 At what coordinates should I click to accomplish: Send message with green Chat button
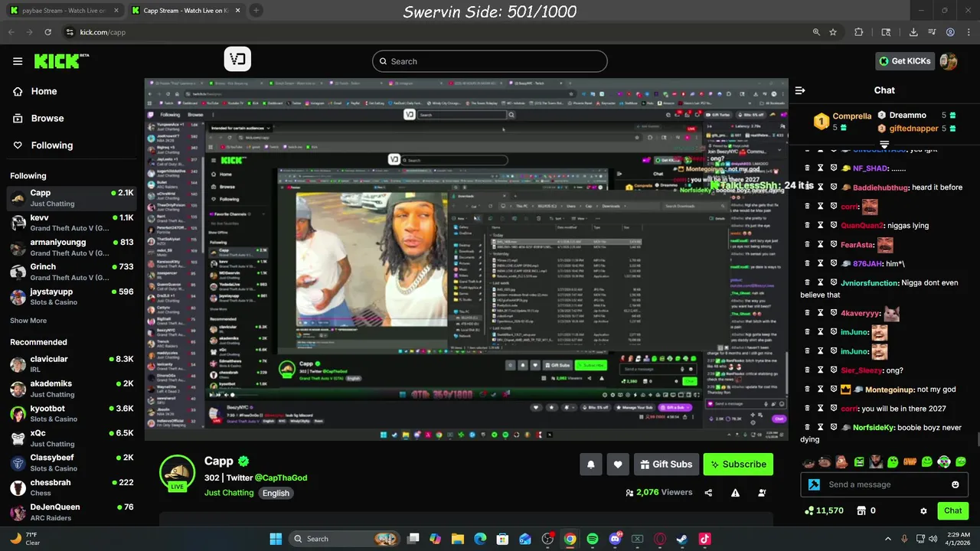[953, 510]
